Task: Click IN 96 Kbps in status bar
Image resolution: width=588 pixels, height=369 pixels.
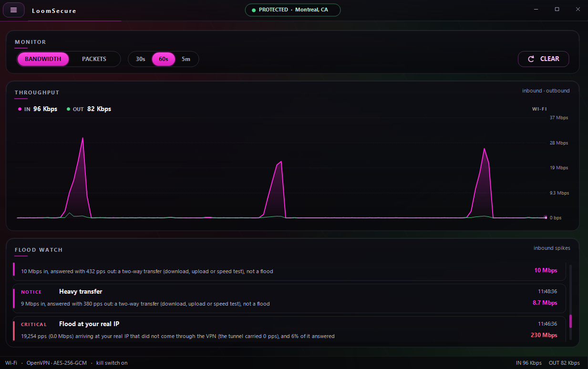Action: [529, 363]
